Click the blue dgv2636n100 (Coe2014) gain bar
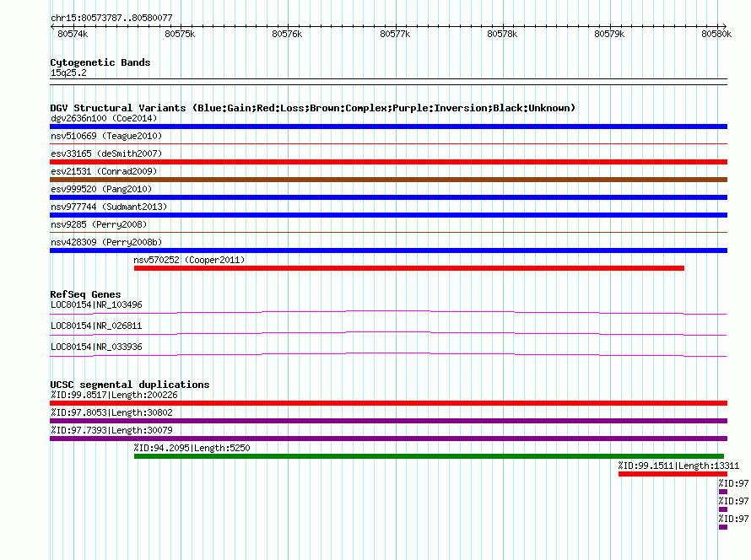Image resolution: width=751 pixels, height=560 pixels. 388,127
